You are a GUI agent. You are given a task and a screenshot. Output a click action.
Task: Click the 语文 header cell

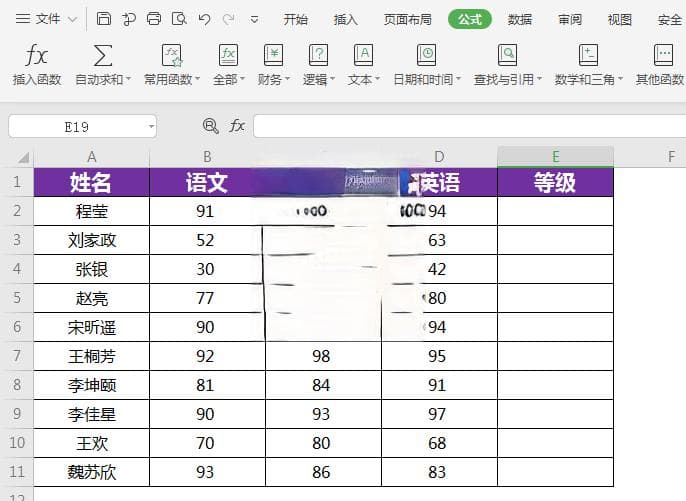click(x=207, y=182)
